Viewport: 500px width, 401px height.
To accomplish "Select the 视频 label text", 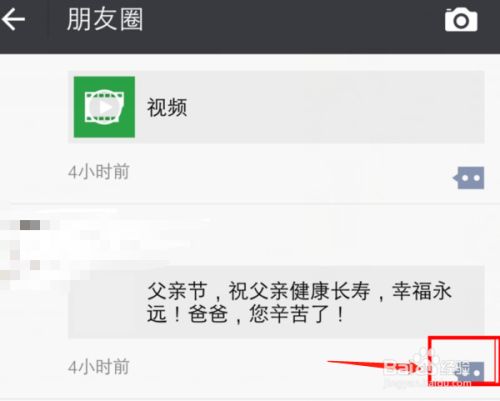I will point(167,107).
